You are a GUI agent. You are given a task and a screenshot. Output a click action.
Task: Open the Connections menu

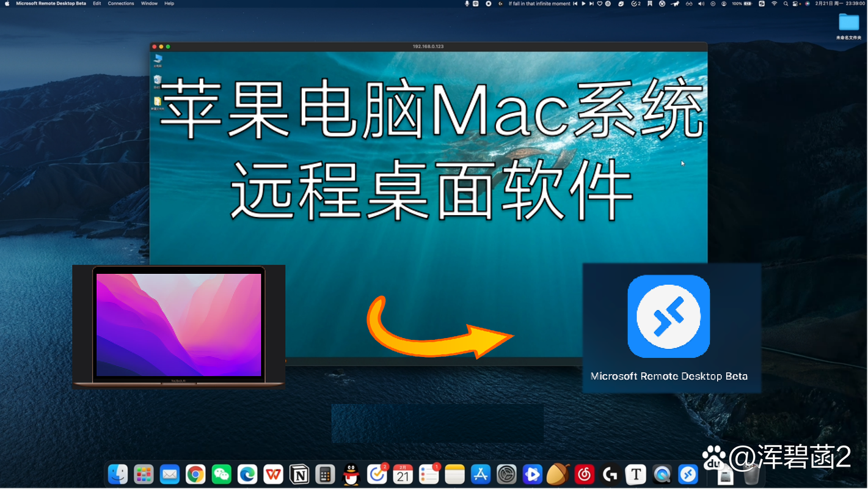(x=120, y=3)
